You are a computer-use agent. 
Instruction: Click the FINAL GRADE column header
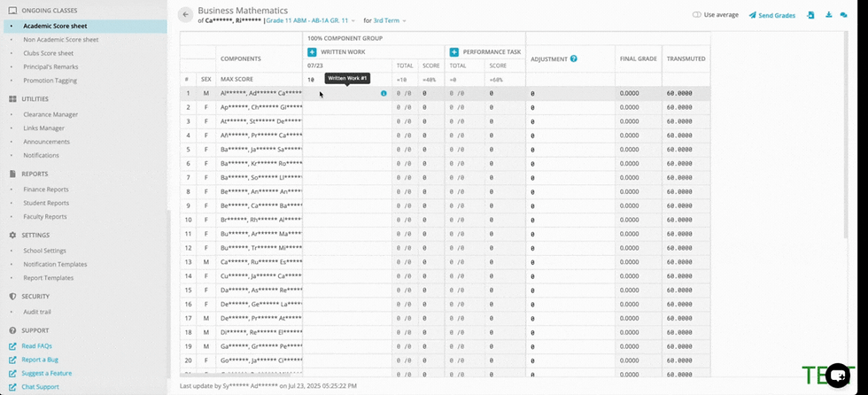[639, 58]
